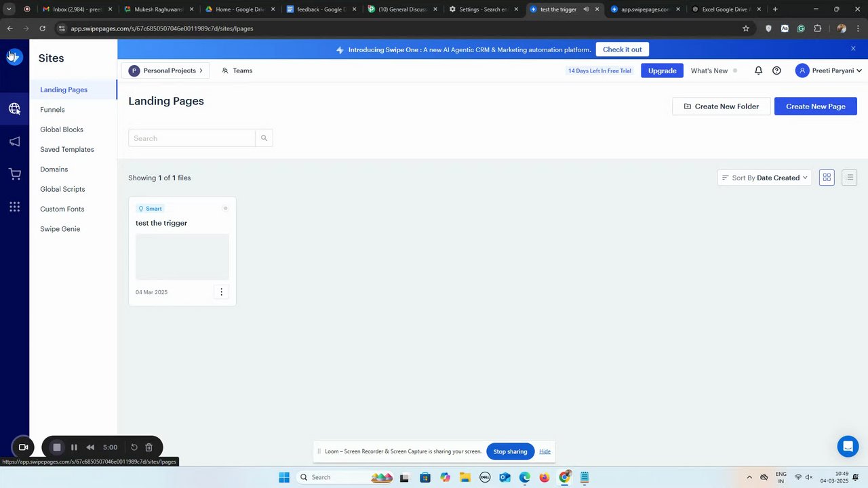Viewport: 868px width, 488px height.
Task: Open three-dot menu on test the trigger card
Action: [x=221, y=292]
